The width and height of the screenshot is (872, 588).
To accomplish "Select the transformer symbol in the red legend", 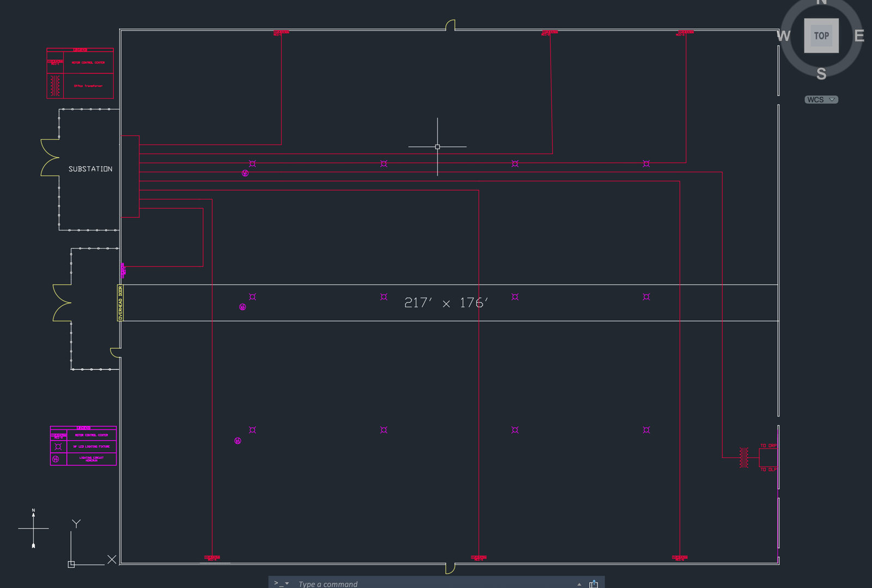I will click(55, 86).
